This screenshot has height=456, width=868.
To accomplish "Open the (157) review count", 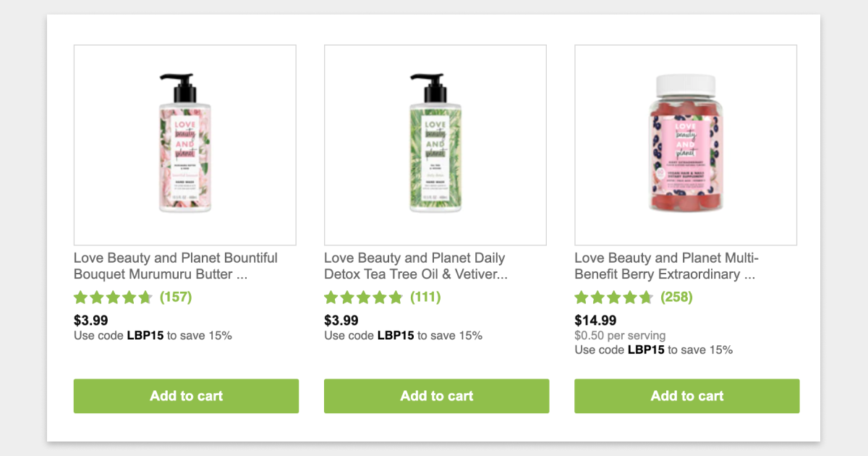I will [176, 297].
